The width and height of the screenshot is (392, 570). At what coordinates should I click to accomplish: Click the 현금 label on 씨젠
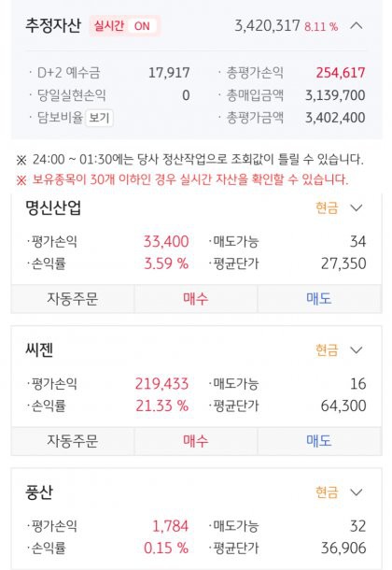tap(327, 350)
